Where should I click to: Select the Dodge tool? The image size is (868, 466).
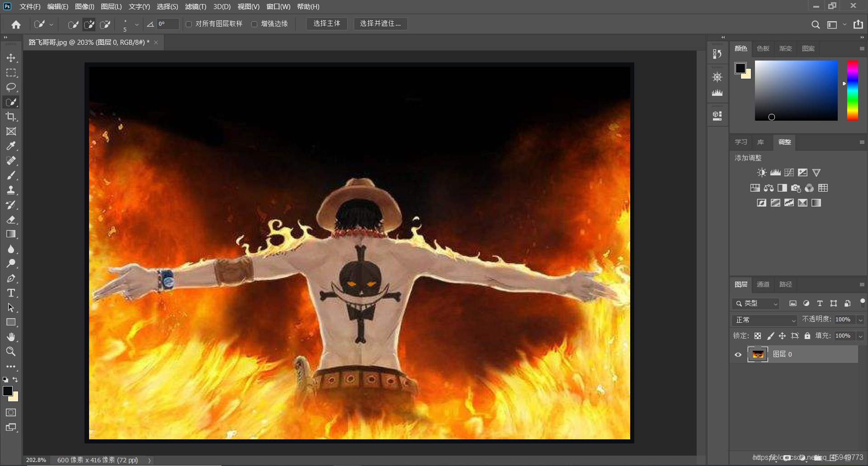click(11, 264)
